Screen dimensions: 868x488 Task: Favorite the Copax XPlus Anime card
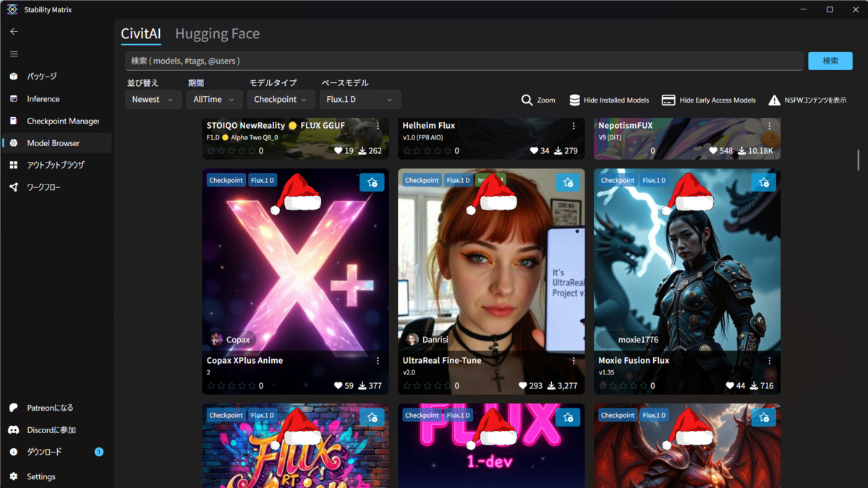372,182
